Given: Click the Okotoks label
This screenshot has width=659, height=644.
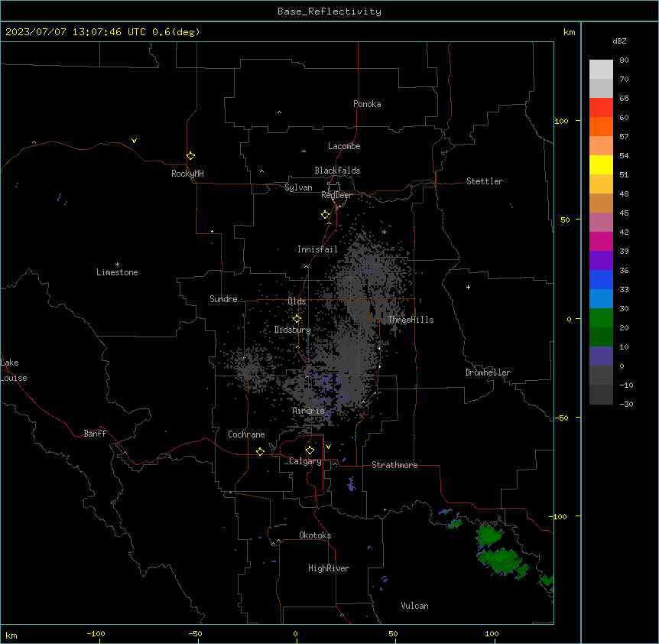Looking at the screenshot, I should [x=315, y=535].
